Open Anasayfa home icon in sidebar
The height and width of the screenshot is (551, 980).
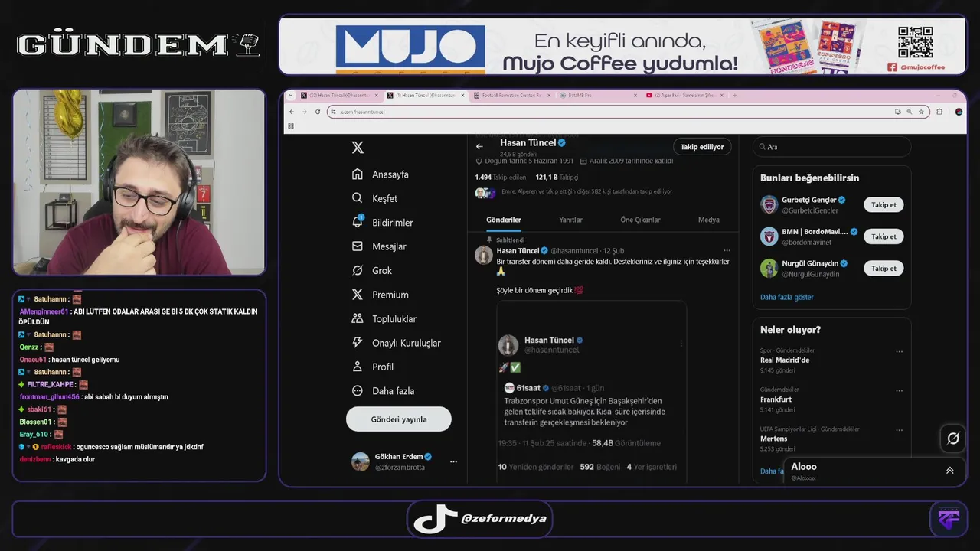click(x=358, y=174)
